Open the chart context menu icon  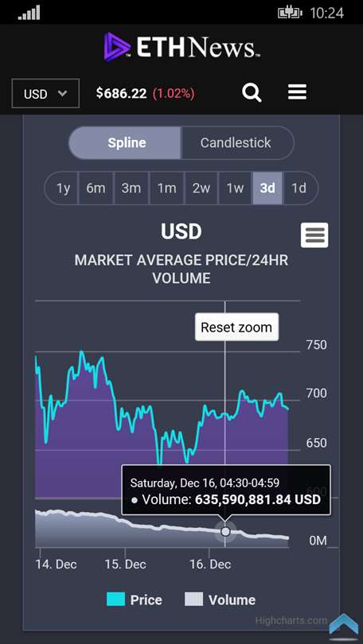(x=314, y=235)
